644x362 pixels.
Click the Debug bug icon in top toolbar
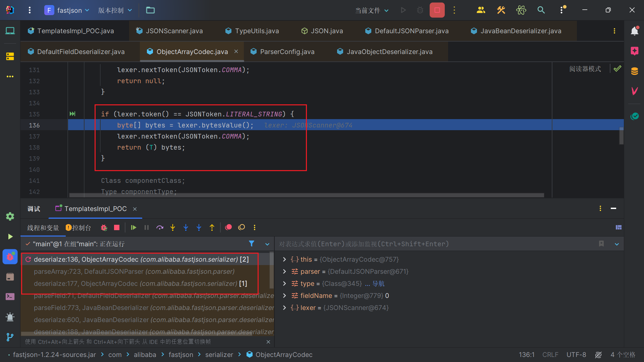[x=420, y=10]
